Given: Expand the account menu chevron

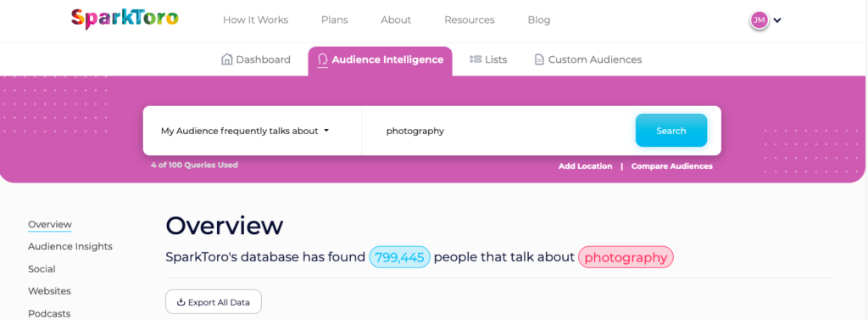Looking at the screenshot, I should (x=777, y=20).
